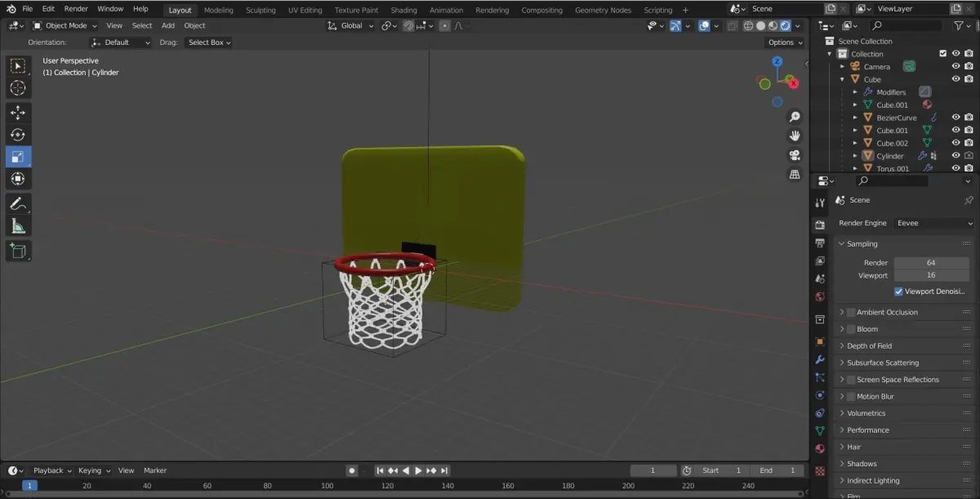The width and height of the screenshot is (980, 499).
Task: Enable Screen Space Reflections checkbox
Action: click(x=850, y=380)
